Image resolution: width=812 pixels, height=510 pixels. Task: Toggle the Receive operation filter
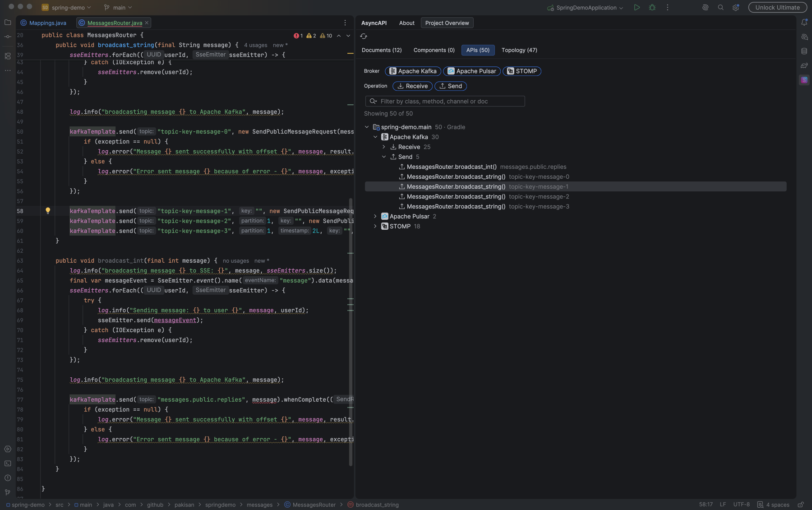point(412,86)
